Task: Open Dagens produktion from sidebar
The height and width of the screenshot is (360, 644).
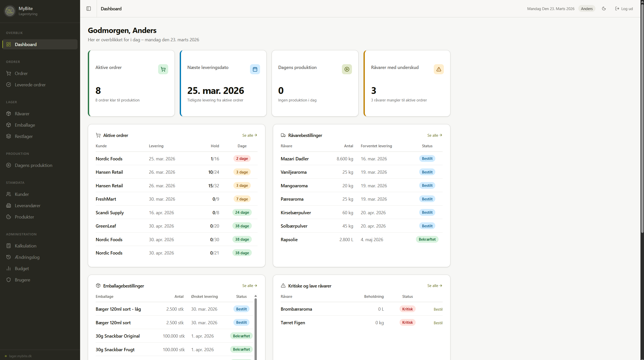Action: pyautogui.click(x=34, y=165)
